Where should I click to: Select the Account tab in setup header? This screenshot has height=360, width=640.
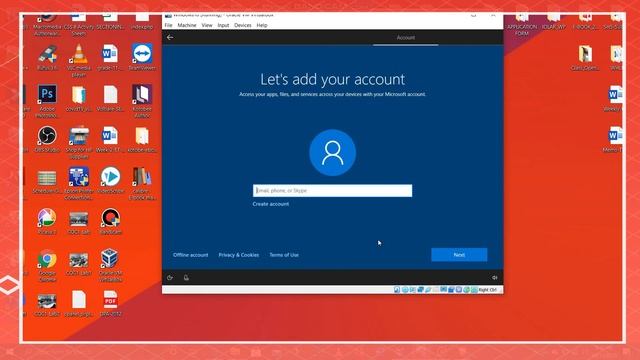coord(406,38)
